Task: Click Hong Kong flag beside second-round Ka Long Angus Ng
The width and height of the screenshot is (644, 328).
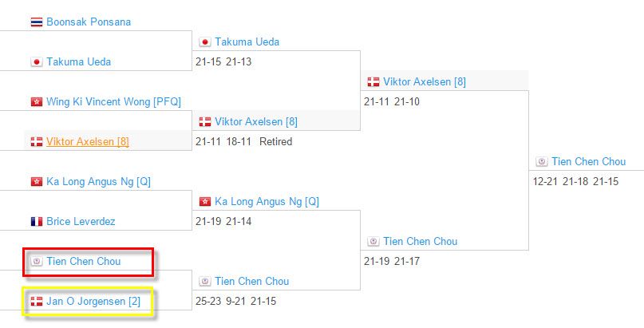Action: [205, 202]
